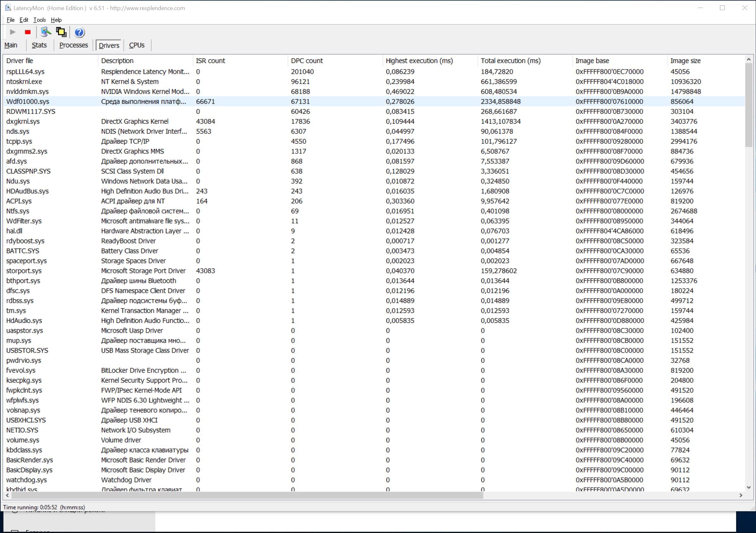
Task: Switch to the Stats tab
Action: (x=39, y=45)
